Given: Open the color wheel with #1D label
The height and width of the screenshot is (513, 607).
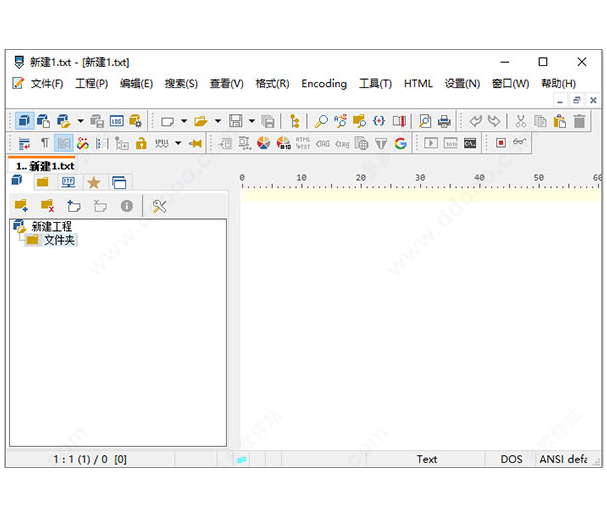Looking at the screenshot, I should 284,143.
